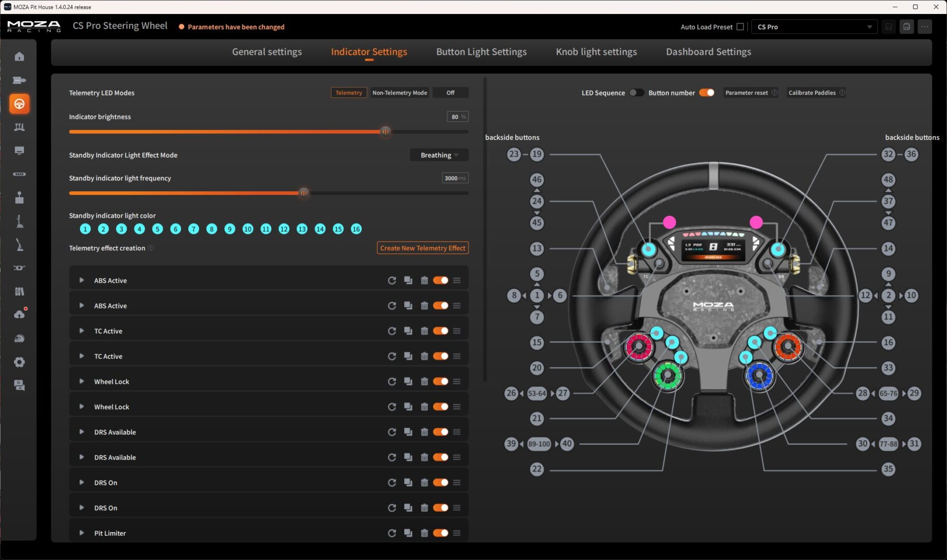Click the Pit Limiter reorder handle
The width and height of the screenshot is (947, 560).
(457, 533)
